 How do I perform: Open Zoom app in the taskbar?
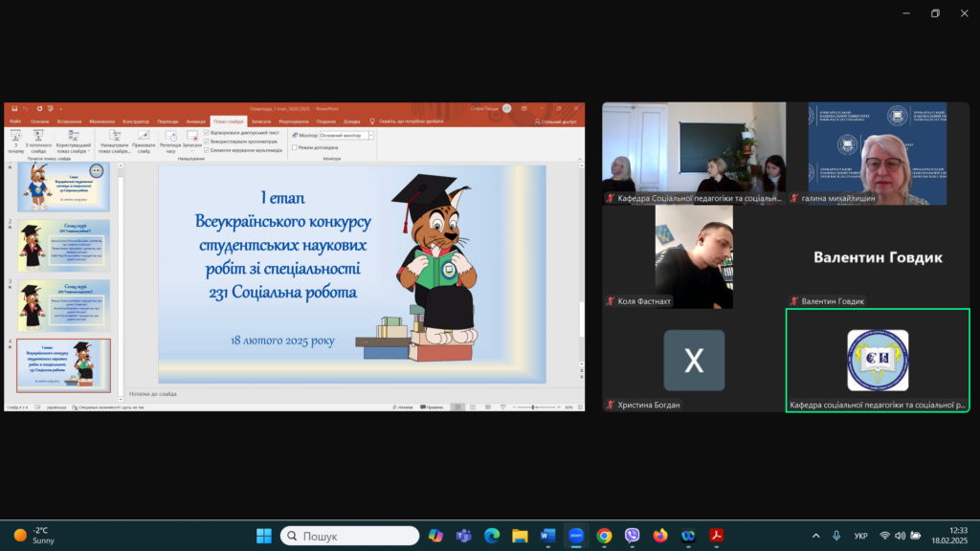(576, 536)
